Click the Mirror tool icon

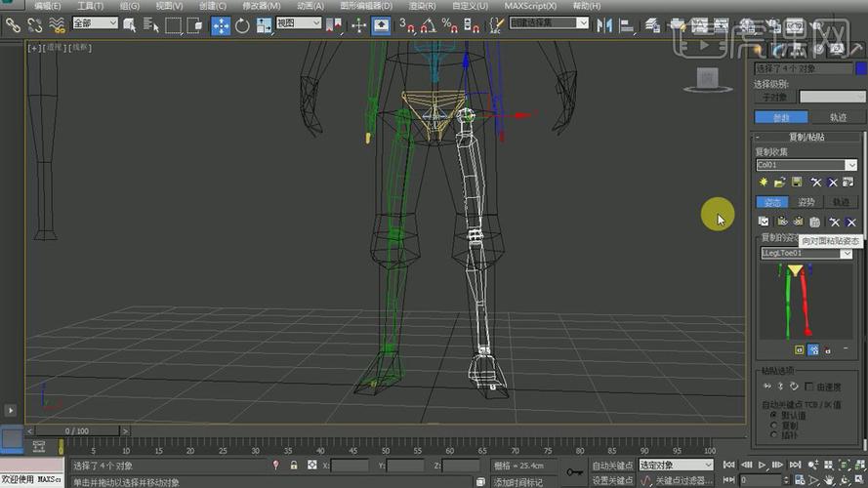coord(604,24)
